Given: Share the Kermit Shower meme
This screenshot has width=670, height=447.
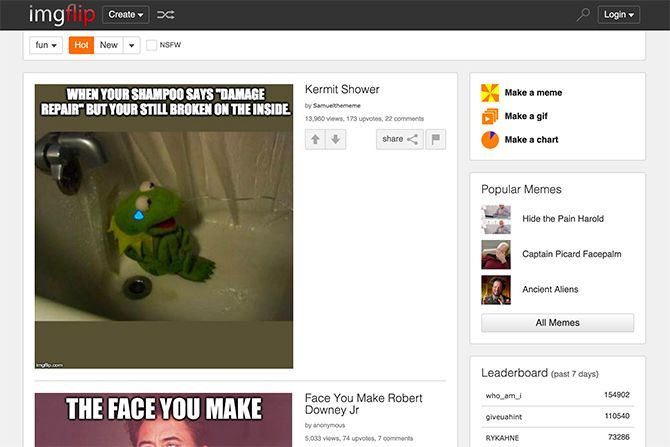Looking at the screenshot, I should click(x=400, y=139).
